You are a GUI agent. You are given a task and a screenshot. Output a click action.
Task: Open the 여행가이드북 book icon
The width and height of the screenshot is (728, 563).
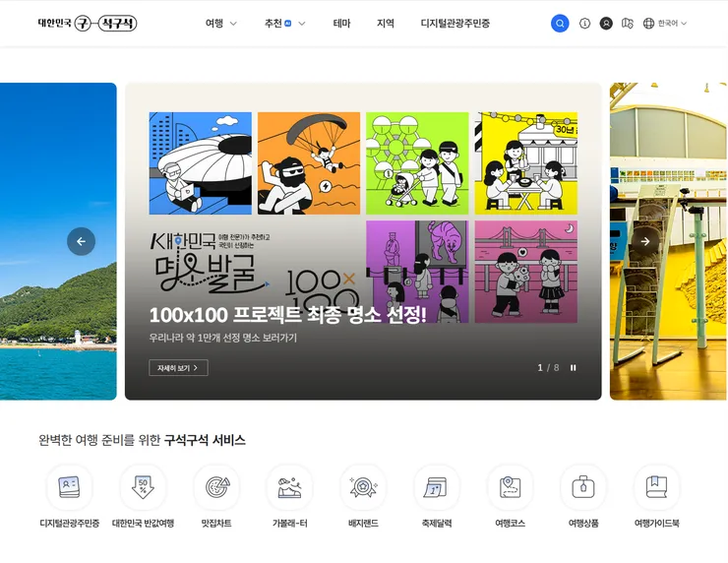pos(656,487)
